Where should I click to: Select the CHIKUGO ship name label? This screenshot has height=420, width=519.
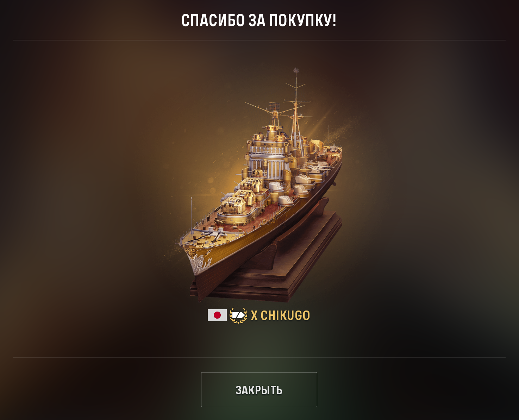[285, 315]
